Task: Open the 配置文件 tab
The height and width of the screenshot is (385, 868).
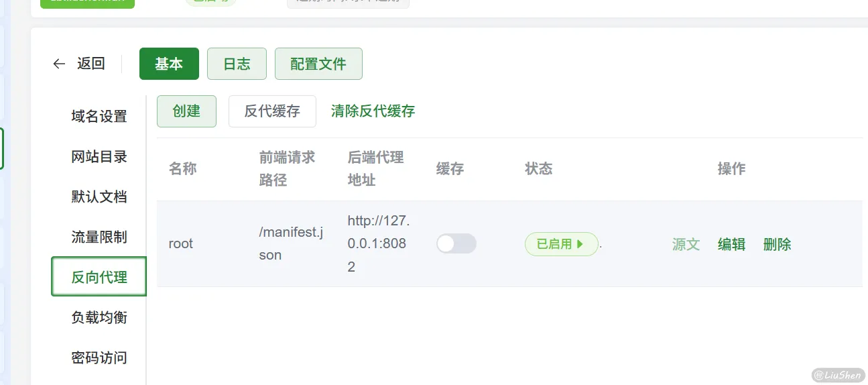Action: click(x=318, y=64)
